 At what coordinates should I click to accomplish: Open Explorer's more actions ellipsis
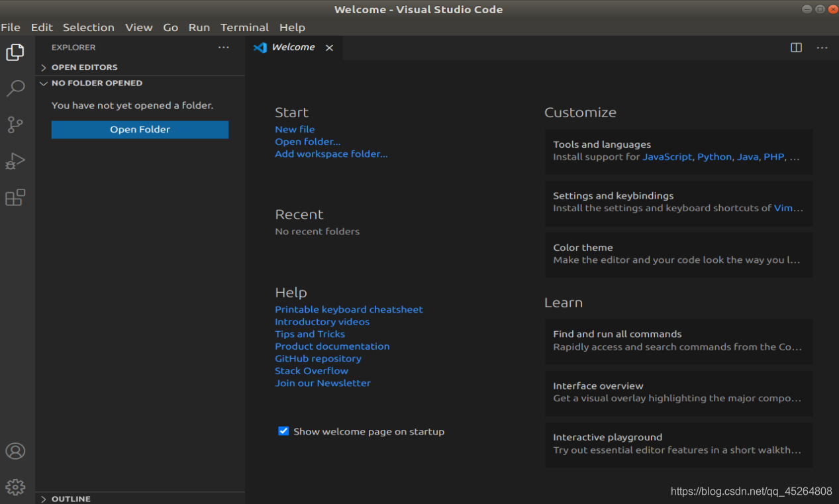pos(224,47)
